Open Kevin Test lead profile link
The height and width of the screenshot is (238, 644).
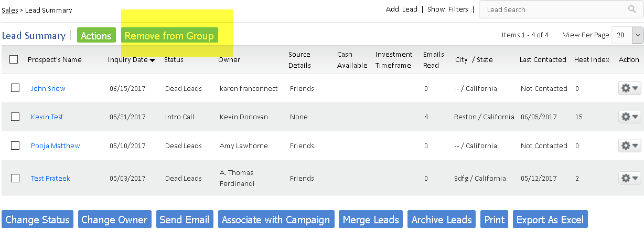pos(47,117)
